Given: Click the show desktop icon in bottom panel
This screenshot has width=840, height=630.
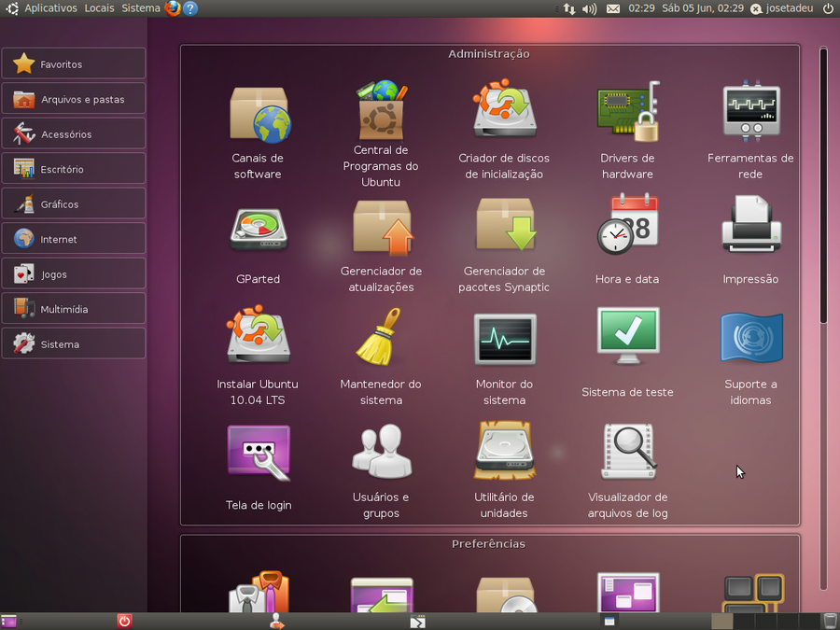Looking at the screenshot, I should (x=8, y=622).
